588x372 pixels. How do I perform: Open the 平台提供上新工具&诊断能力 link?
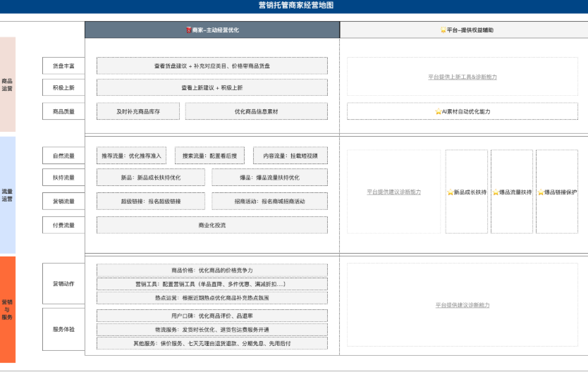click(x=463, y=77)
